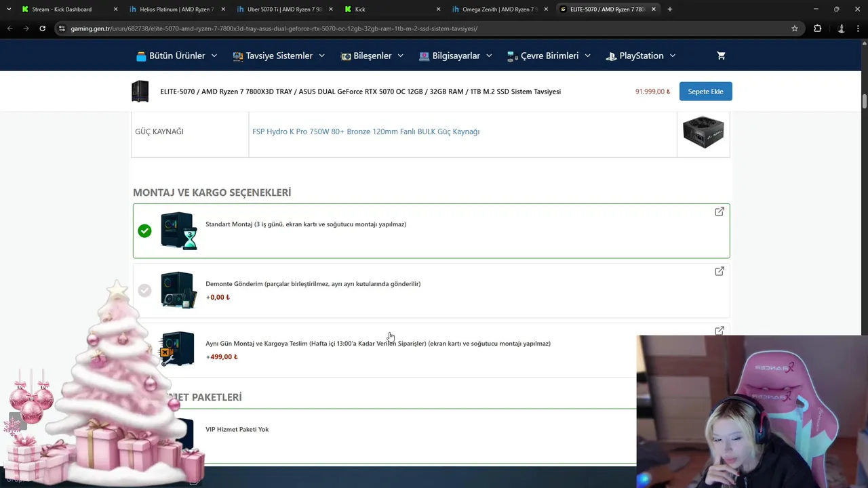The image size is (868, 488).
Task: Click the page's vertical scrollbar thumb
Action: tap(865, 101)
